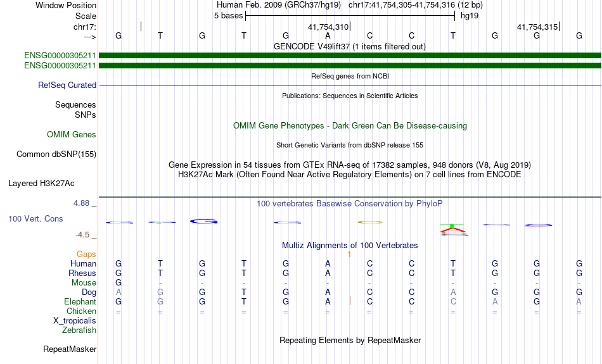Open Publications: Sequences in Scientific Articles title
Viewport: 602px width, 364px height.
click(350, 96)
